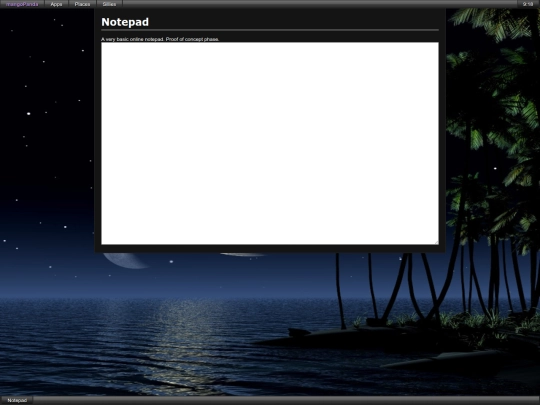Viewport: 540px width, 405px height.
Task: Click inside the Notepad text area
Action: click(270, 143)
